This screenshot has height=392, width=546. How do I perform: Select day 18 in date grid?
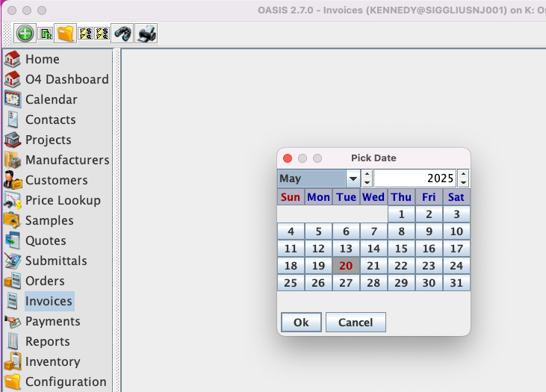[291, 266]
